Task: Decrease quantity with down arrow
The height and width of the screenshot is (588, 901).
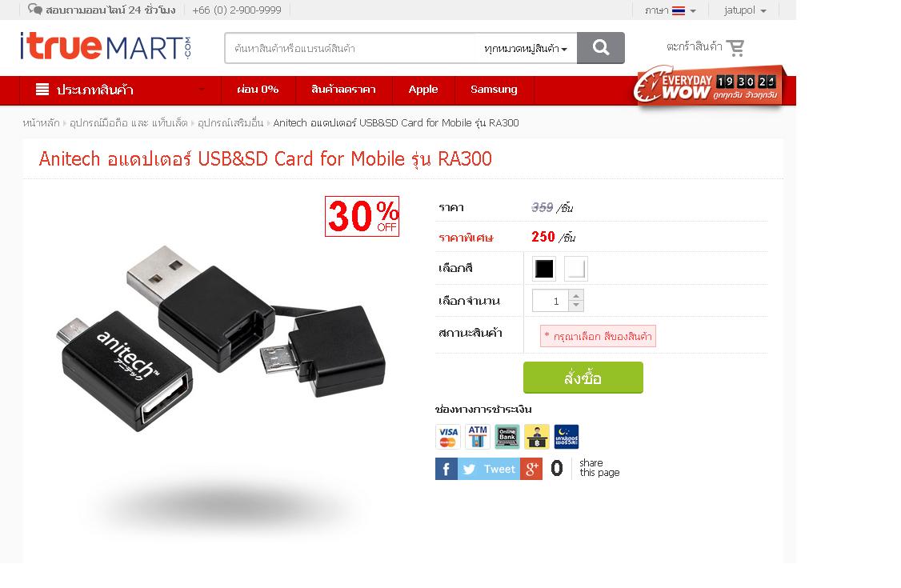Action: click(576, 306)
